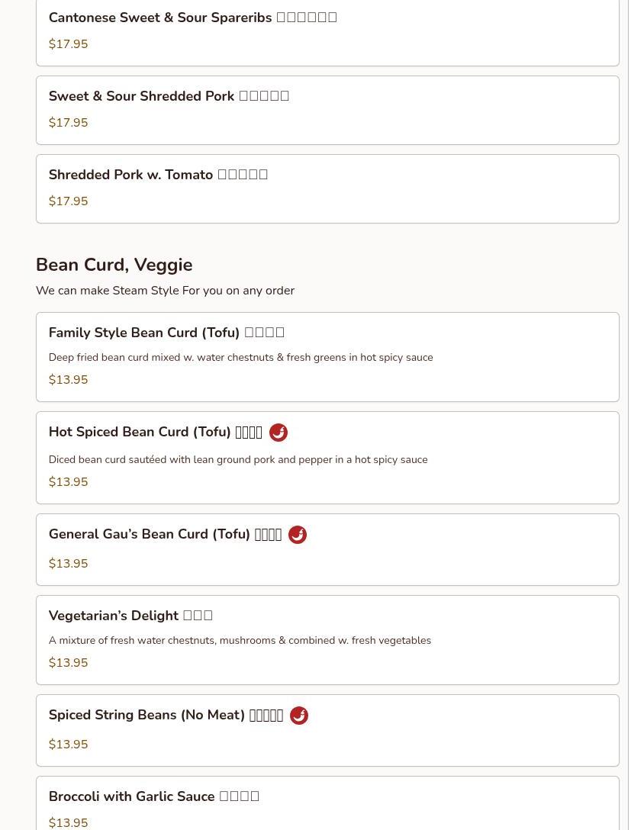Viewport: 644px width, 830px height.
Task: Click spicy chili icon on Spiced String Beans
Action: coord(299,716)
